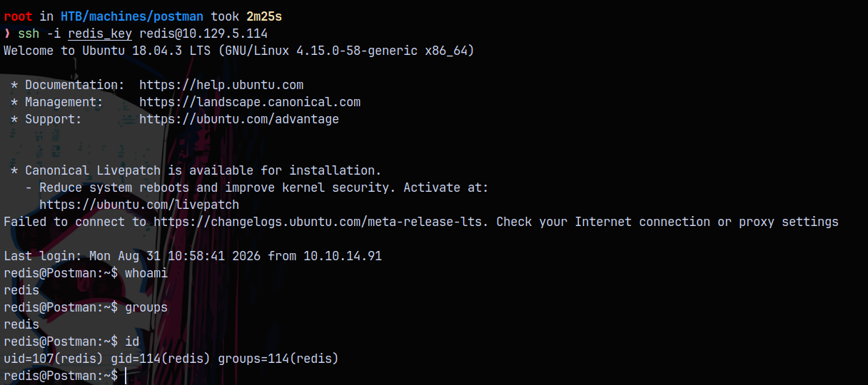Click the https://help.ubuntu.com documentation link
868x385 pixels.
pos(221,85)
